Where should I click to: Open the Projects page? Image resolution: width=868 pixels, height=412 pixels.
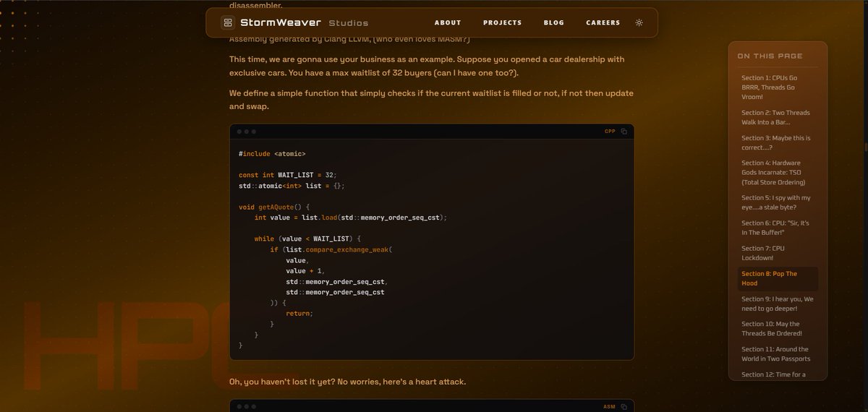[x=502, y=22]
